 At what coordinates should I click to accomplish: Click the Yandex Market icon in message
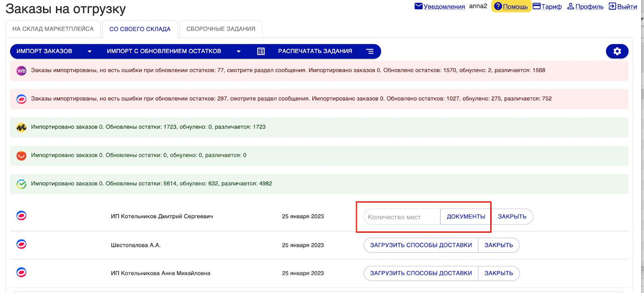point(21,127)
